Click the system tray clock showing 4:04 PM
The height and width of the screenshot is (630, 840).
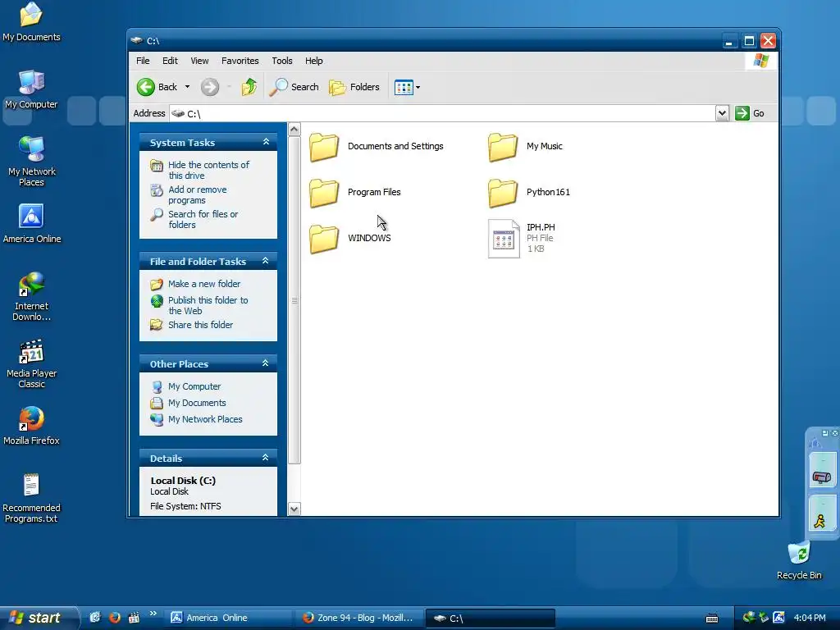click(x=810, y=618)
